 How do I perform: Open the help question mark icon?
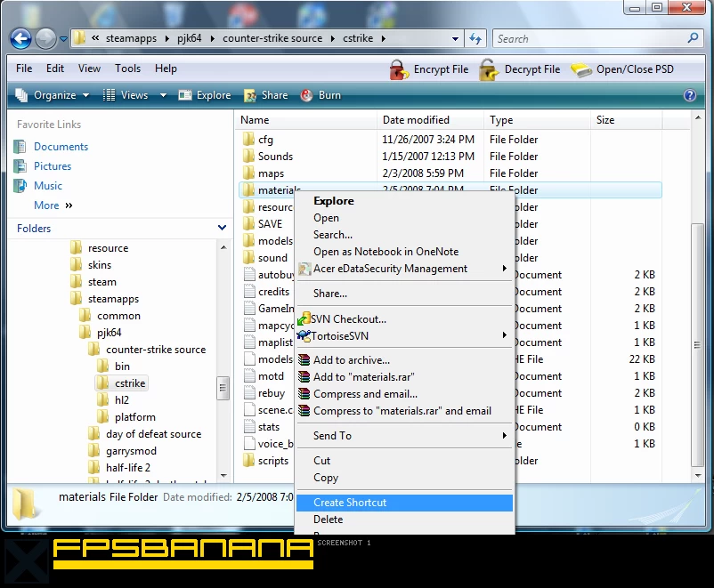(689, 95)
